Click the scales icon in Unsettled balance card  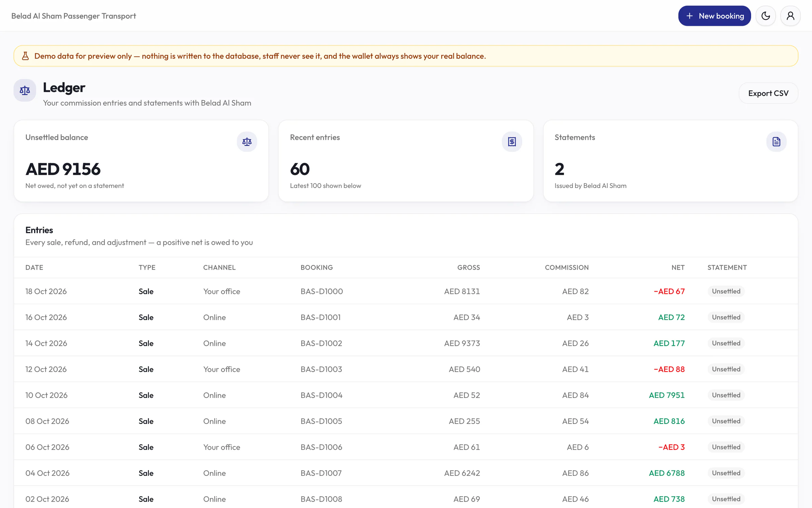click(247, 142)
